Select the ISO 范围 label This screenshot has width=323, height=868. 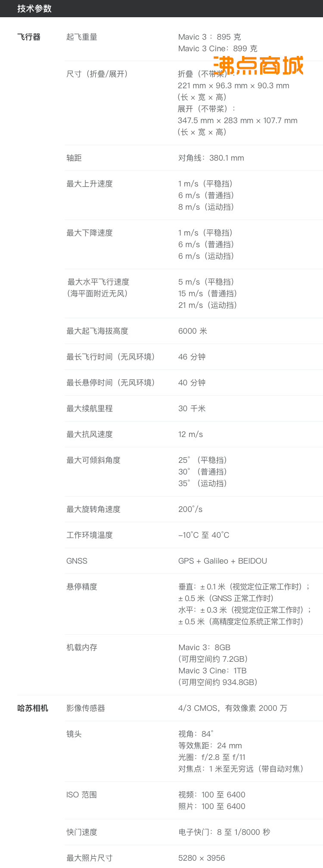click(x=81, y=795)
